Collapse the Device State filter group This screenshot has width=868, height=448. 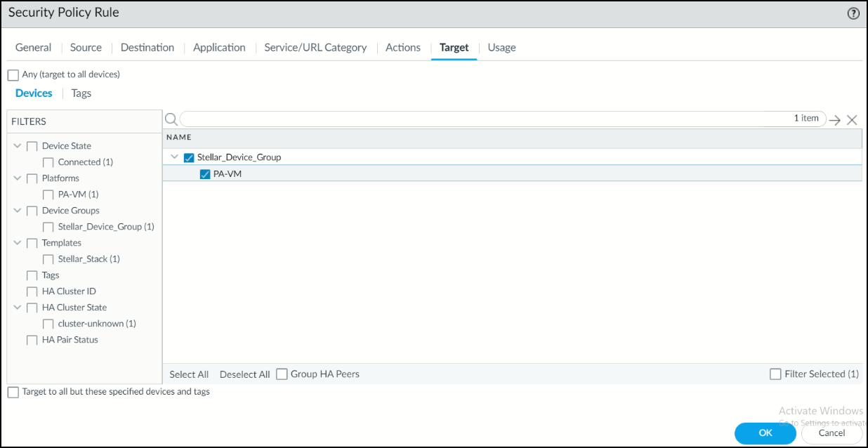(x=18, y=146)
